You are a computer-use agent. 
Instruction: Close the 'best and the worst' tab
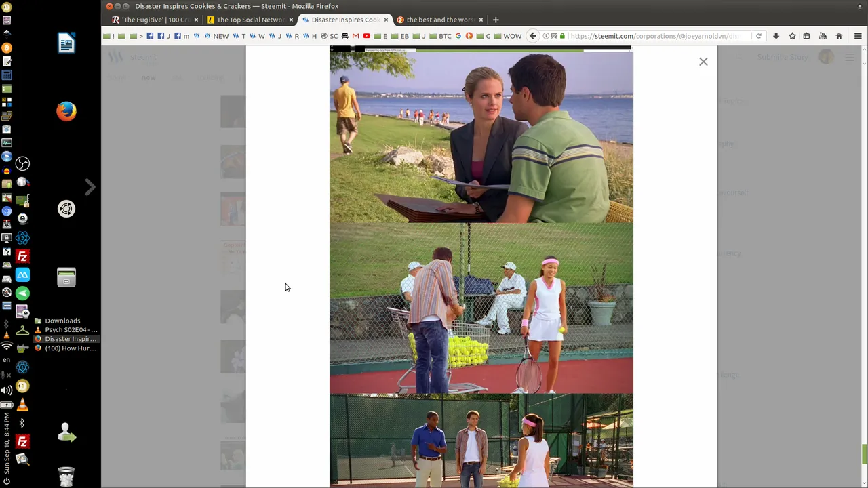(x=481, y=20)
